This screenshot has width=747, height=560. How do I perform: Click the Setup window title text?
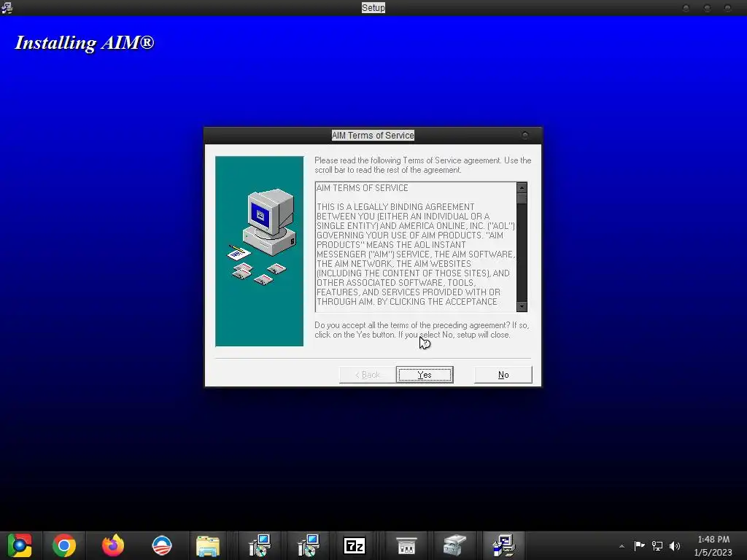tap(373, 7)
